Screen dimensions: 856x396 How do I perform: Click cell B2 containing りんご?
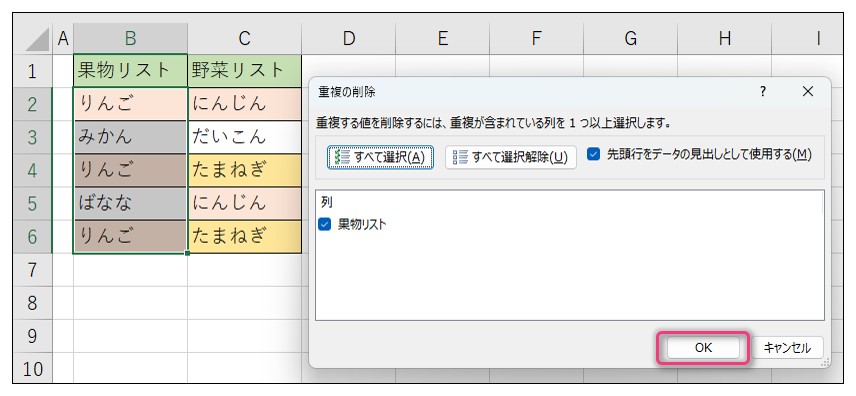tap(130, 104)
